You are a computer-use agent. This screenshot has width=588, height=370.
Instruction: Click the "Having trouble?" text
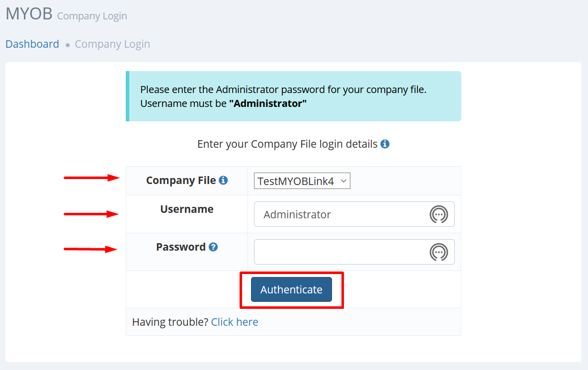coord(170,322)
